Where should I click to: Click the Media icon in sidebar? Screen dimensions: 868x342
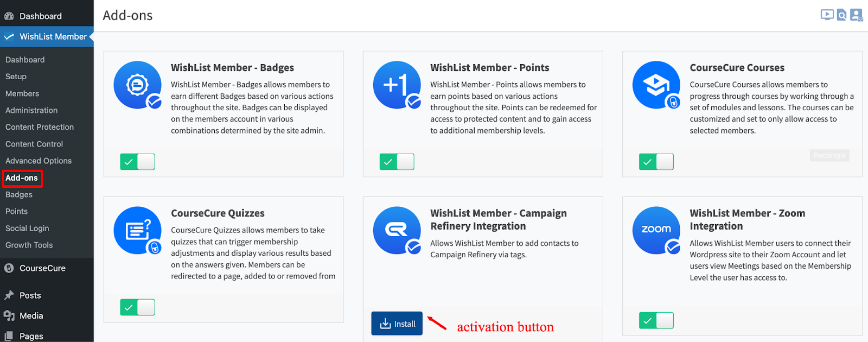point(9,315)
